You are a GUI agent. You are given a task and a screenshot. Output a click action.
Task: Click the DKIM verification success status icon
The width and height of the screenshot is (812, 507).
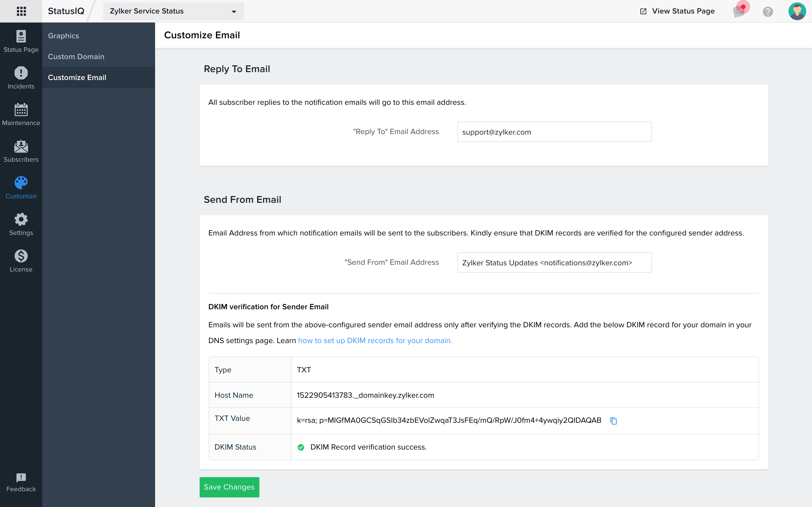click(x=302, y=446)
